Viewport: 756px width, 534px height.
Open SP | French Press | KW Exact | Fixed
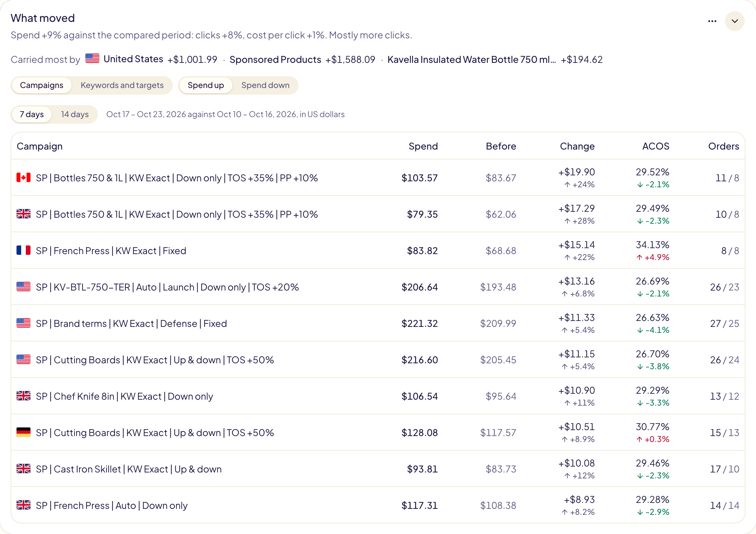tap(111, 251)
